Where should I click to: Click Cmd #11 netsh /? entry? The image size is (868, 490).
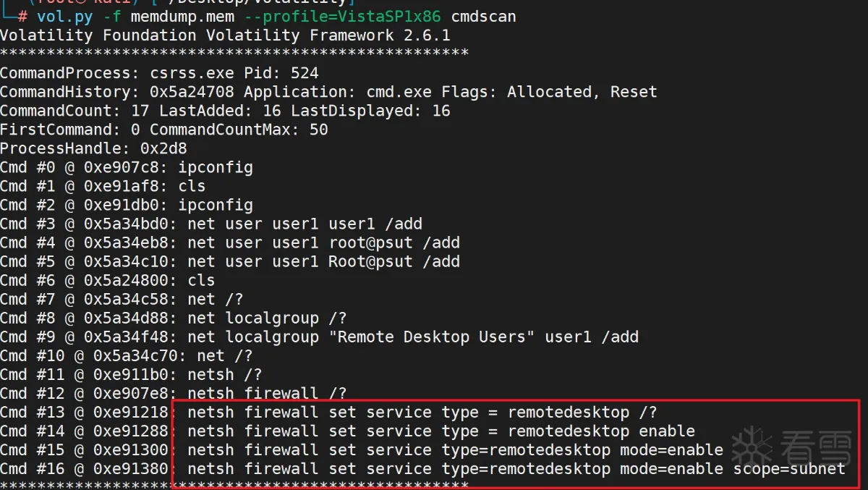coord(131,374)
